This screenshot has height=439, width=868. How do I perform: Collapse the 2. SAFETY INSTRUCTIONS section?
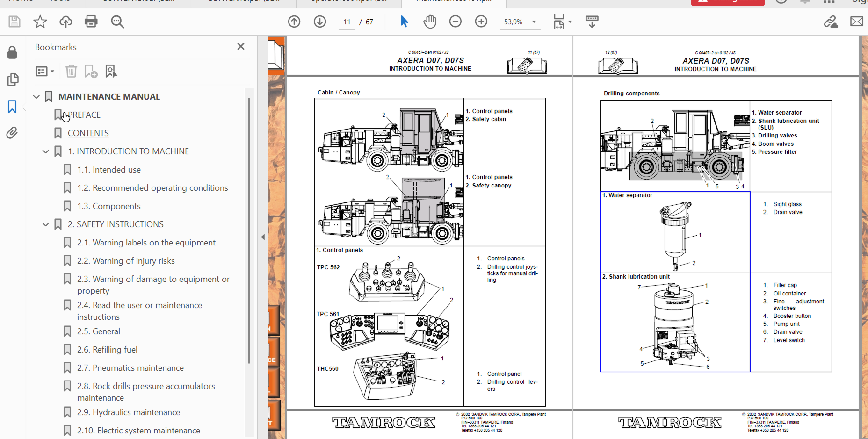click(46, 224)
